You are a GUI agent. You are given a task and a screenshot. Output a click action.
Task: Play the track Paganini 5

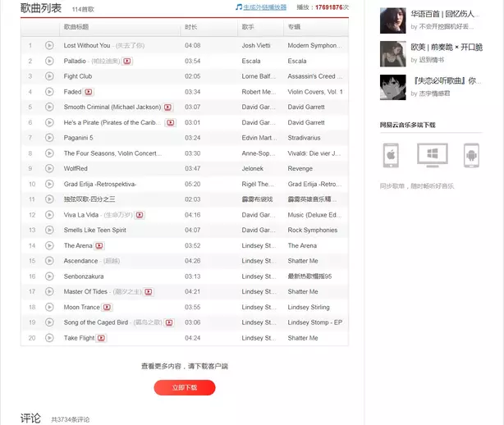49,138
